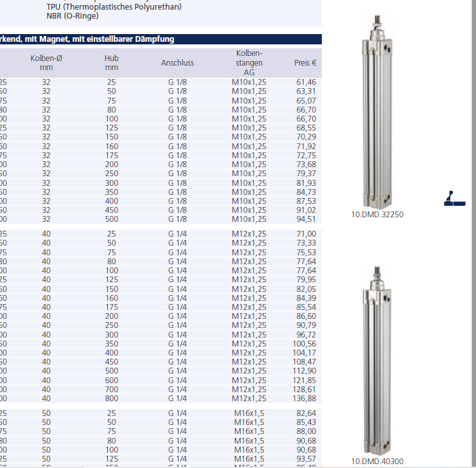476x468 pixels.
Task: Click M12x1,25 in the 136,88 row
Action: [249, 399]
